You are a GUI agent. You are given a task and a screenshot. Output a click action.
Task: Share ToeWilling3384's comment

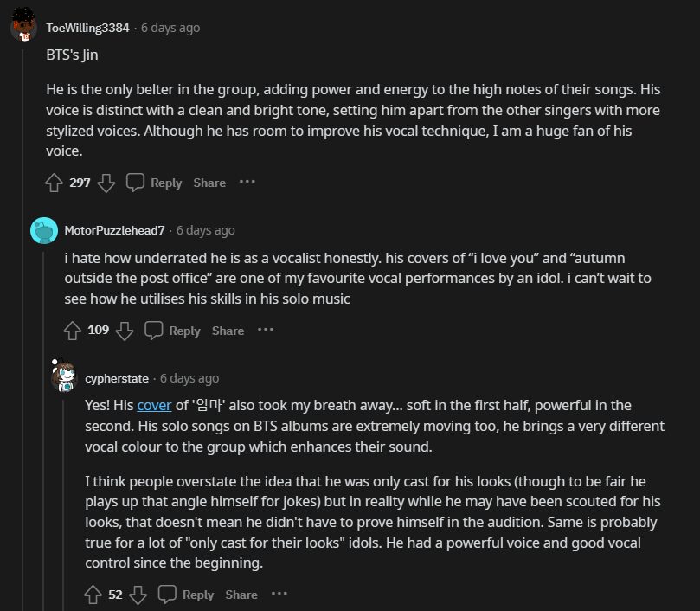coord(209,183)
